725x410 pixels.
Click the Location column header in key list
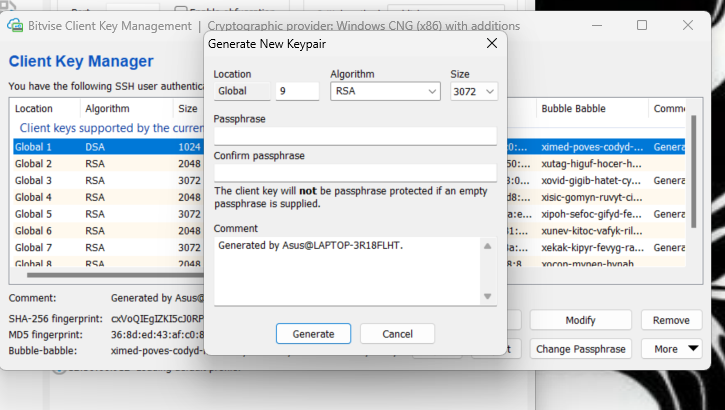pyautogui.click(x=45, y=109)
